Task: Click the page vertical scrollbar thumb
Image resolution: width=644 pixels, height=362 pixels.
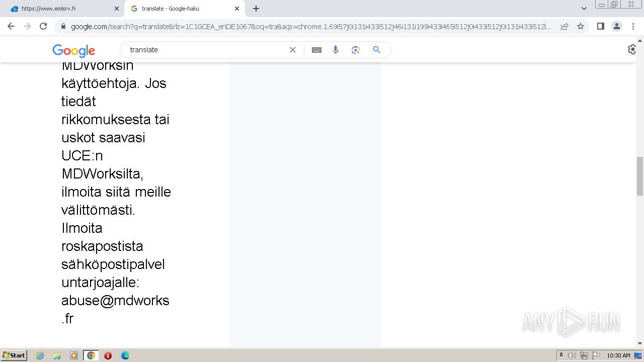Action: click(x=640, y=176)
